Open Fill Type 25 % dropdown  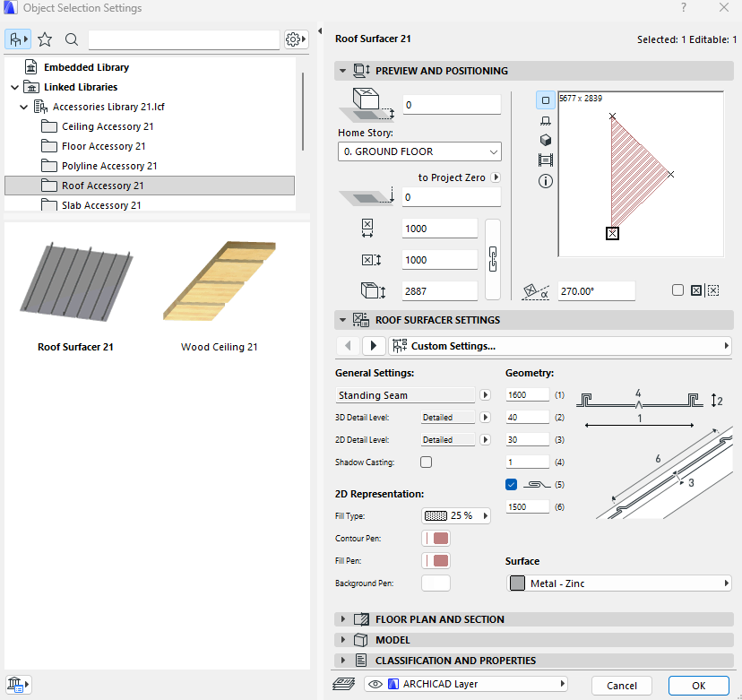(456, 515)
